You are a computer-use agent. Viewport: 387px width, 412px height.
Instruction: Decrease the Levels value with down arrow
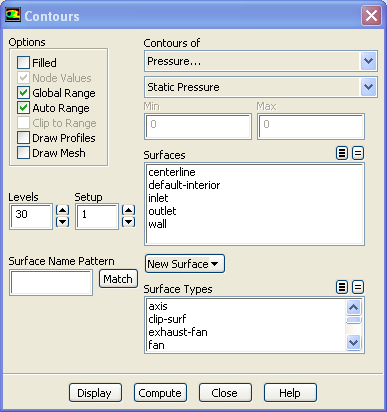tap(63, 222)
